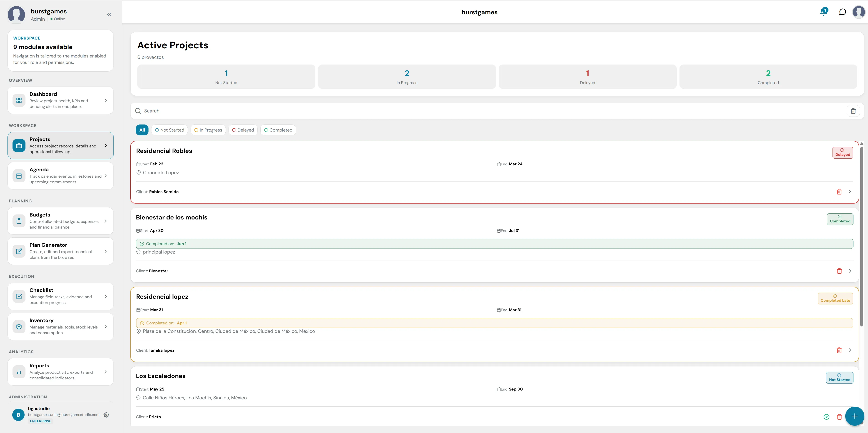This screenshot has height=433, width=868.
Task: Click the Dashboard grid icon
Action: click(19, 100)
